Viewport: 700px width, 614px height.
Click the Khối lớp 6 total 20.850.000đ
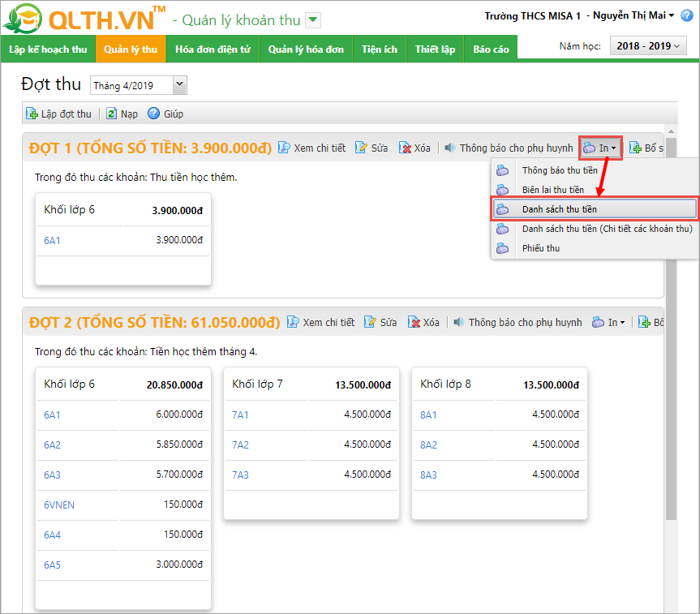pyautogui.click(x=174, y=385)
